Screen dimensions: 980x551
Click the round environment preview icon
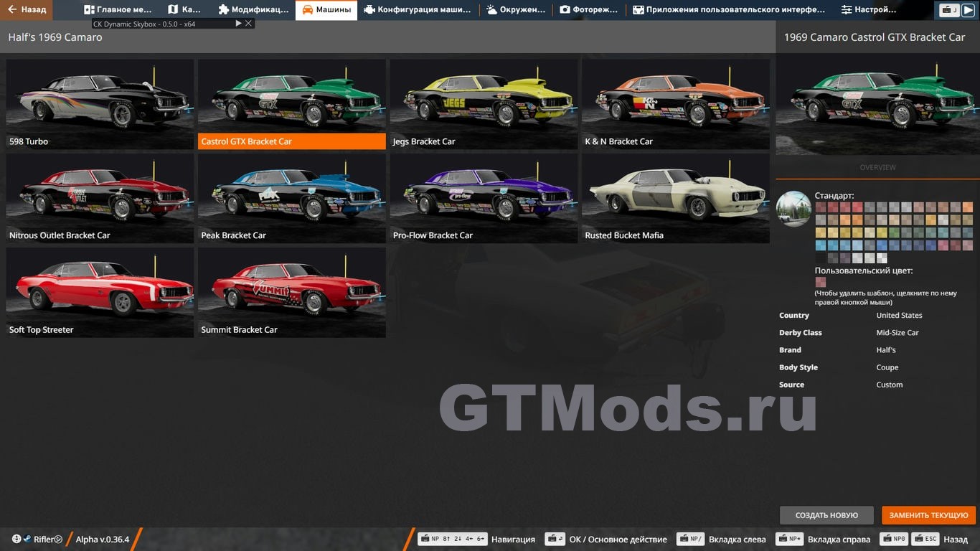[793, 209]
